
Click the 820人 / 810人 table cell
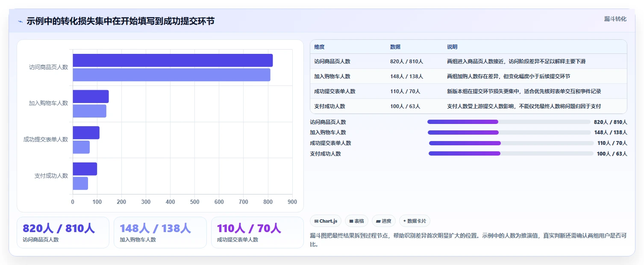point(406,62)
